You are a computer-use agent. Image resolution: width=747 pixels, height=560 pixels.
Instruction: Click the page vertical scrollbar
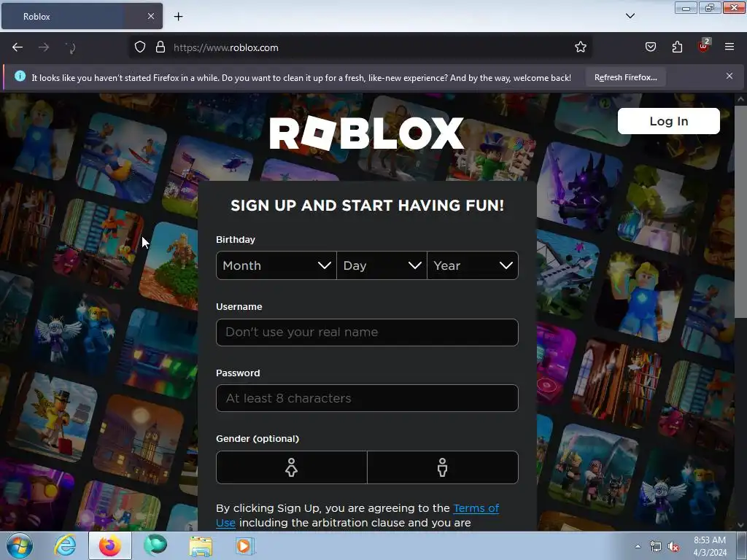click(740, 211)
